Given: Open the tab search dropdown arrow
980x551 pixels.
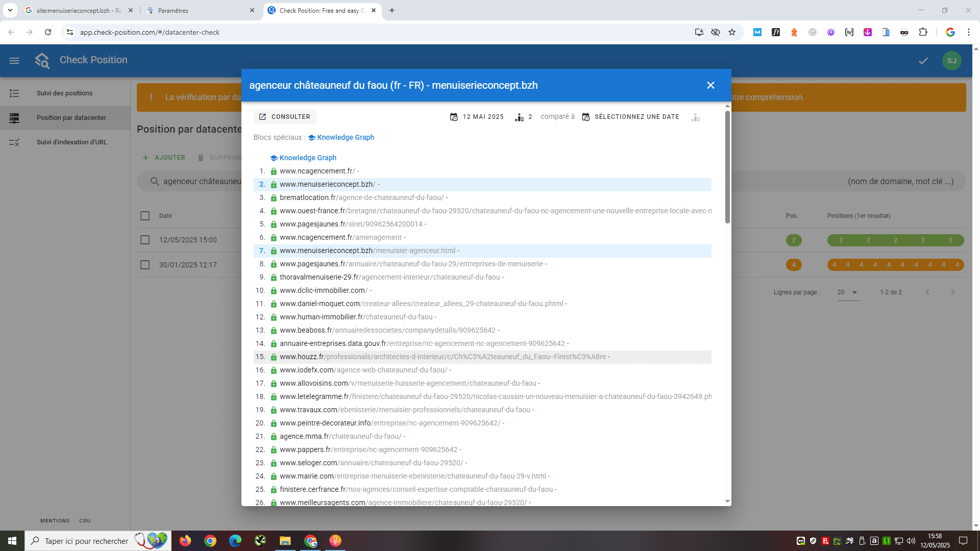Looking at the screenshot, I should click(x=10, y=10).
